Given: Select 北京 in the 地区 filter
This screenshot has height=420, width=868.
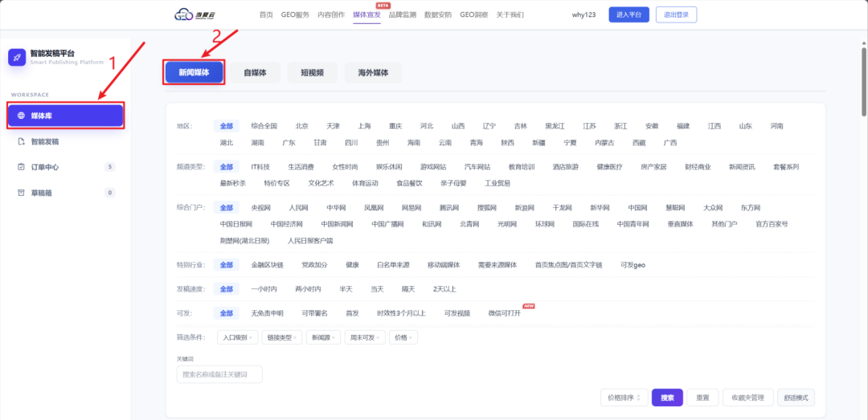Looking at the screenshot, I should (301, 126).
